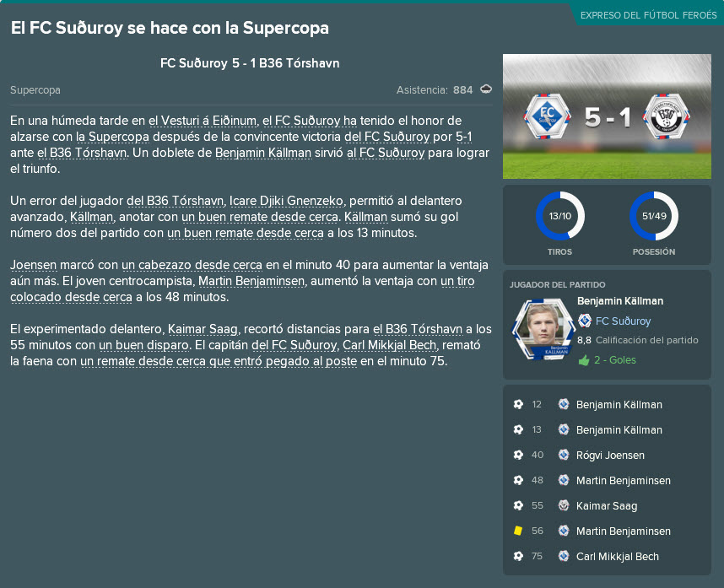Click the Expreso del Fútbol Feroés source tag
724x588 pixels.
pyautogui.click(x=648, y=15)
